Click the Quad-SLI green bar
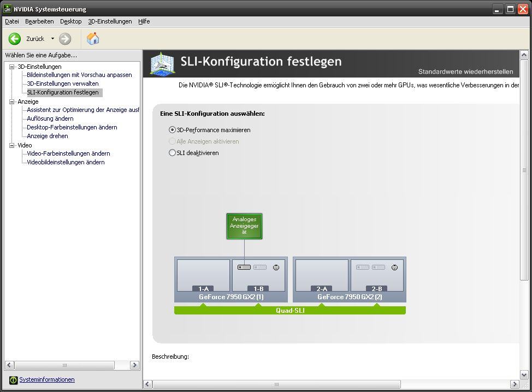The width and height of the screenshot is (532, 392). tap(290, 310)
